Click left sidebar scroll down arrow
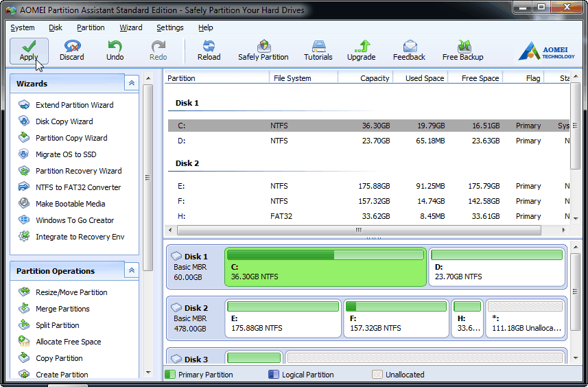This screenshot has height=387, width=588. pos(148,373)
